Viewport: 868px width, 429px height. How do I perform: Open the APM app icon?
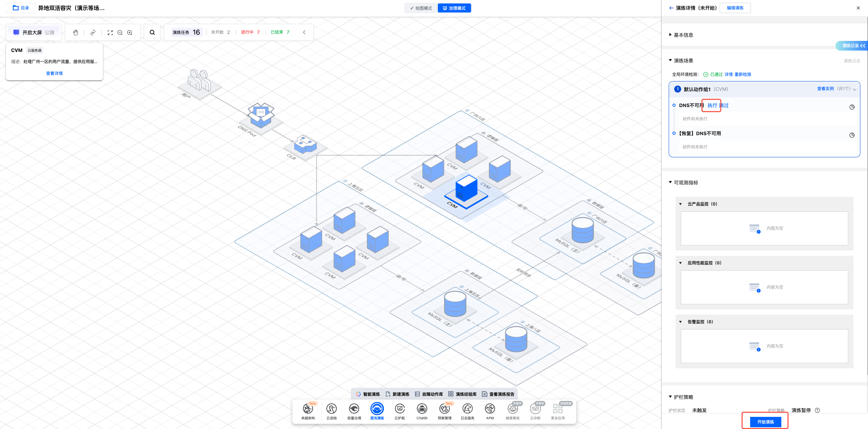tap(490, 409)
